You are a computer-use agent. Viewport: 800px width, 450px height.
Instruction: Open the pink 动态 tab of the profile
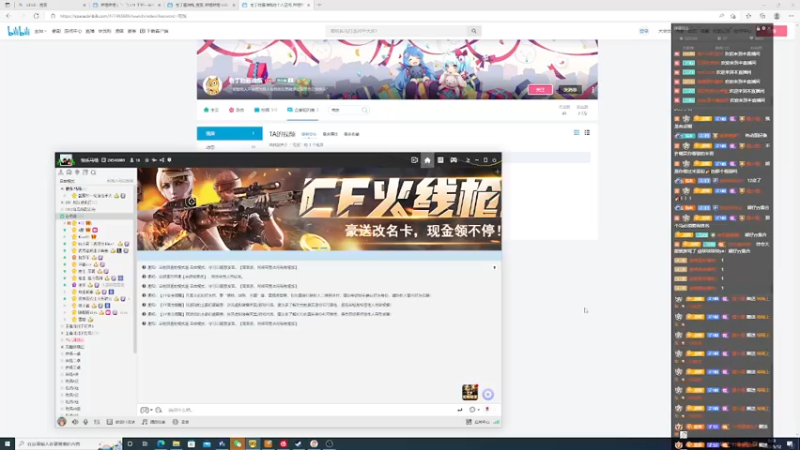click(236, 110)
